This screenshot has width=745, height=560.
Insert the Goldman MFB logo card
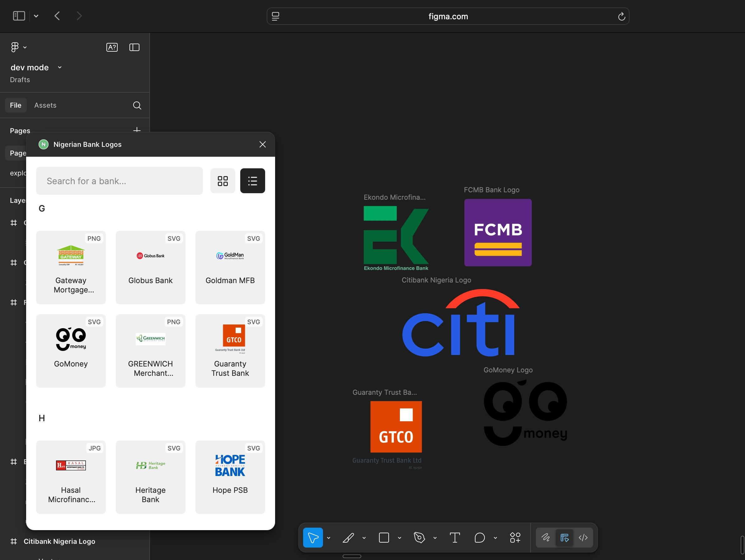[230, 267]
